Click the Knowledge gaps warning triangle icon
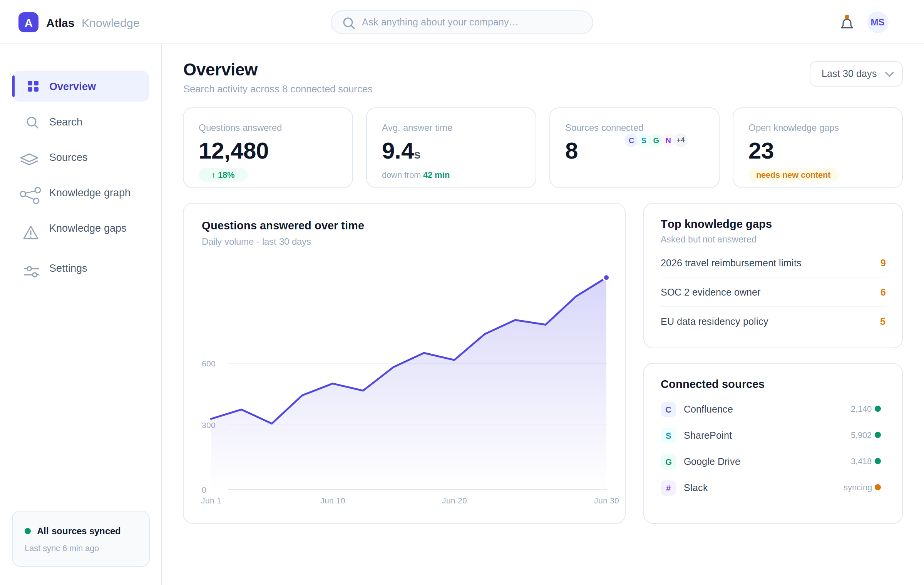The width and height of the screenshot is (924, 585). click(31, 232)
